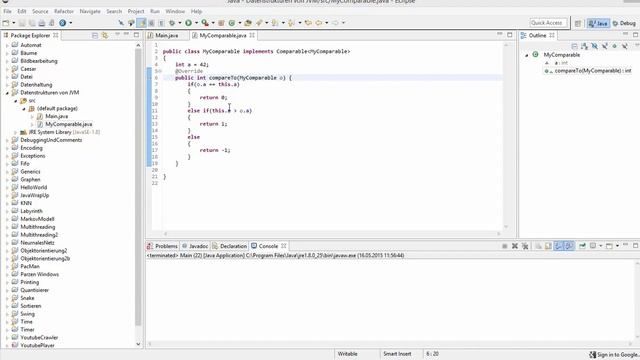Open the Run button dropdown arrow
The image size is (640, 360).
click(196, 23)
